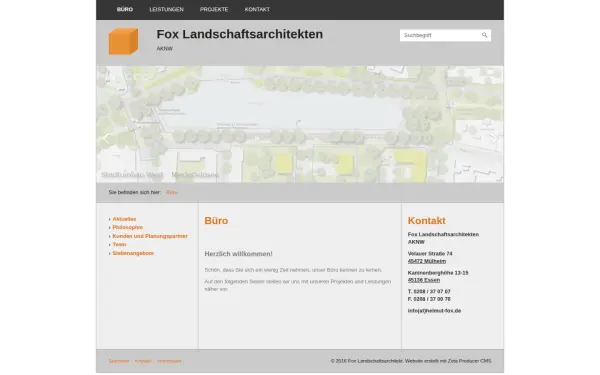This screenshot has width=600, height=375.
Task: Open Stellenangebote in the sidebar
Action: 133,253
